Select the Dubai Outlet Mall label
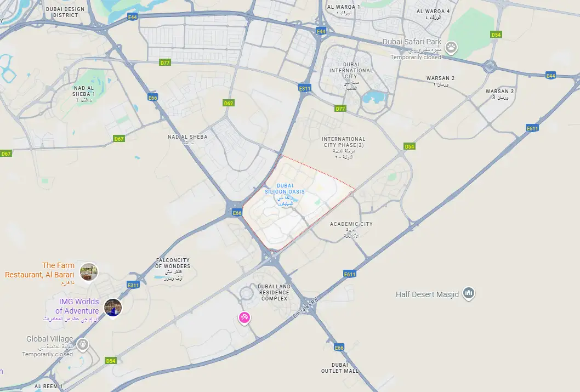 339,367
